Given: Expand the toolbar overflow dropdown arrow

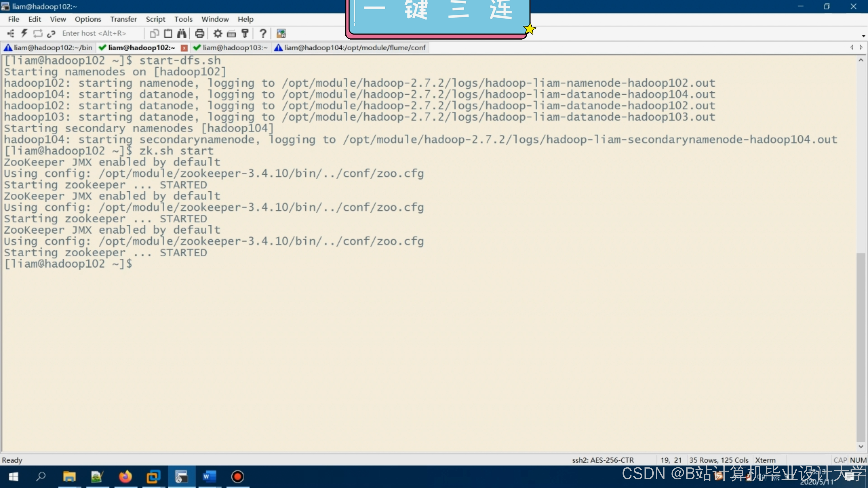Looking at the screenshot, I should click(863, 36).
